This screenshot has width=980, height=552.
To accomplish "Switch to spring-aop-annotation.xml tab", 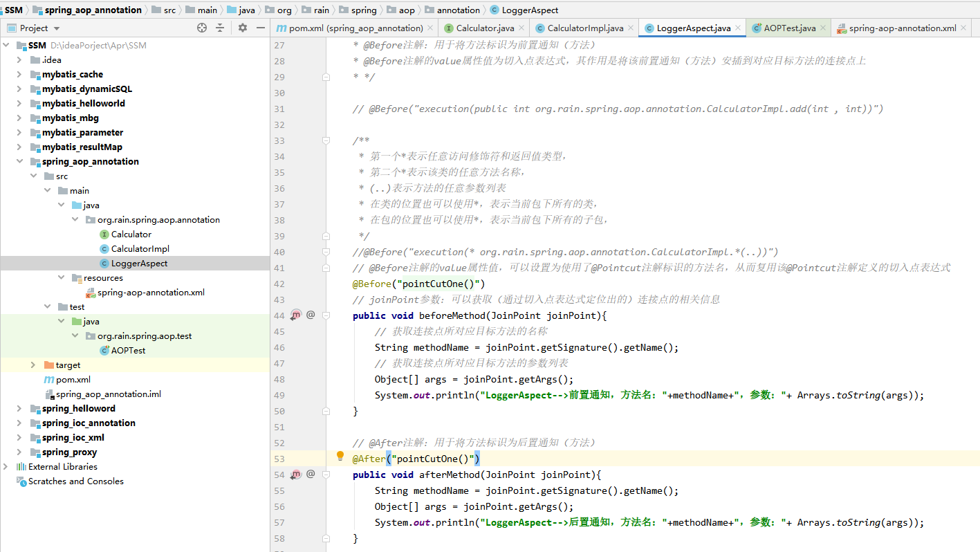I will [903, 28].
